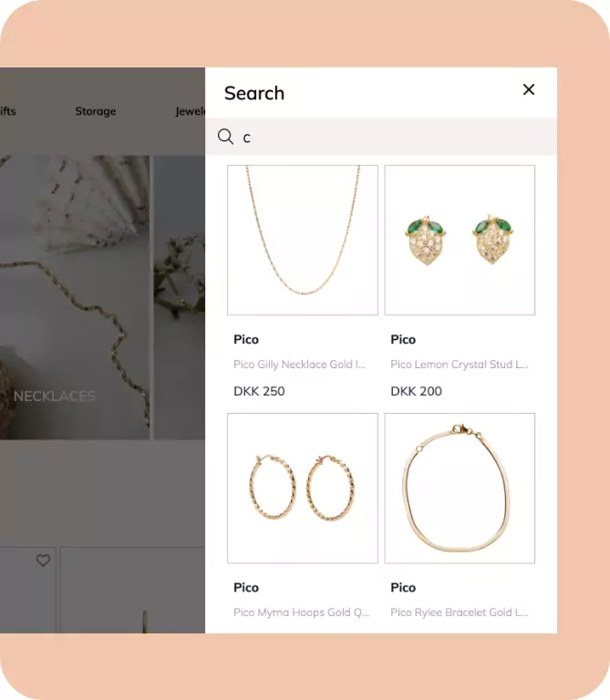The image size is (610, 700).
Task: Click the DKK 200 price label
Action: coord(416,391)
